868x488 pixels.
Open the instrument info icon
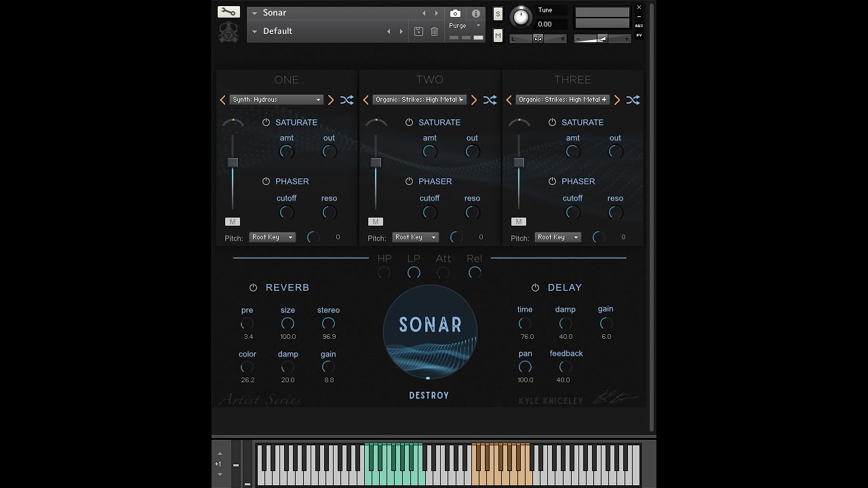pyautogui.click(x=475, y=13)
